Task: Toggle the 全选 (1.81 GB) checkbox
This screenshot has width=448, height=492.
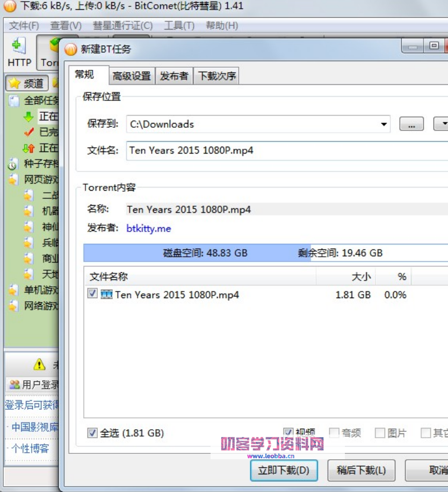Action: pos(92,432)
